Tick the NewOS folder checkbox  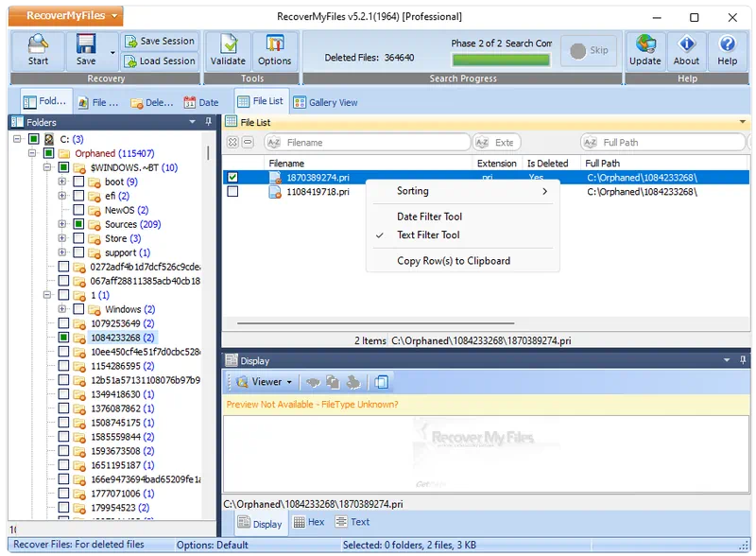[x=78, y=210]
